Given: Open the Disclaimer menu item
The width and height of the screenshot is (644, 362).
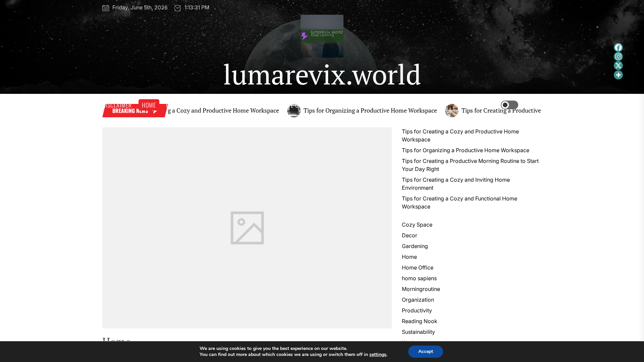Looking at the screenshot, I should pyautogui.click(x=118, y=105).
